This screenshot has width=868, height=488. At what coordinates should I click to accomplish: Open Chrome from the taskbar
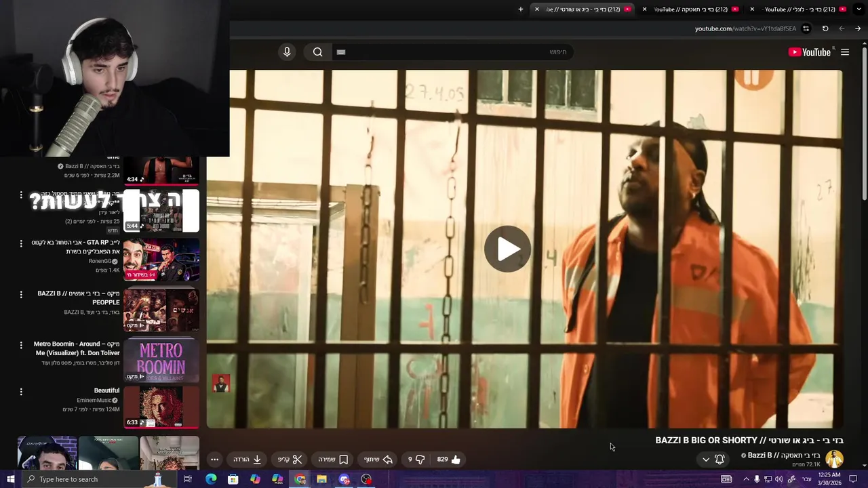(300, 479)
